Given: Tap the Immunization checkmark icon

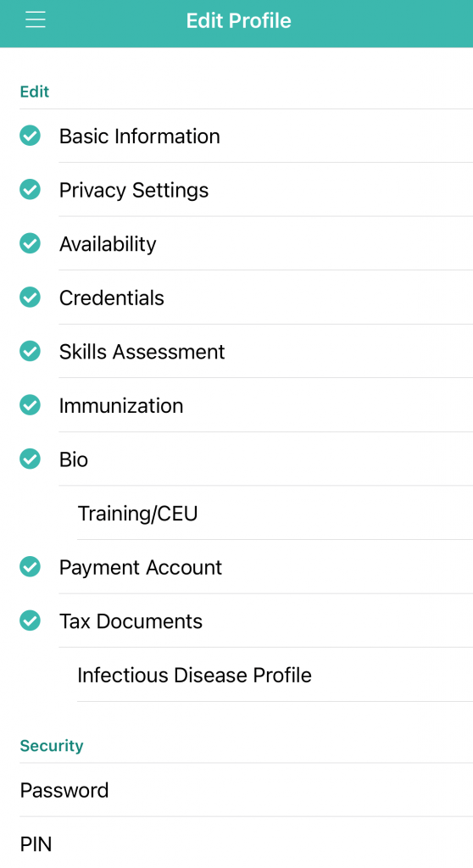Looking at the screenshot, I should 30,404.
